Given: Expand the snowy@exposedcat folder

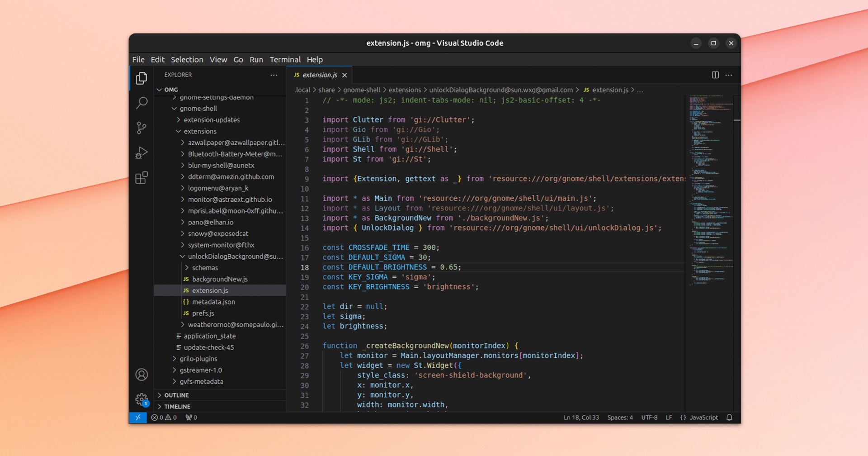Looking at the screenshot, I should click(x=220, y=233).
